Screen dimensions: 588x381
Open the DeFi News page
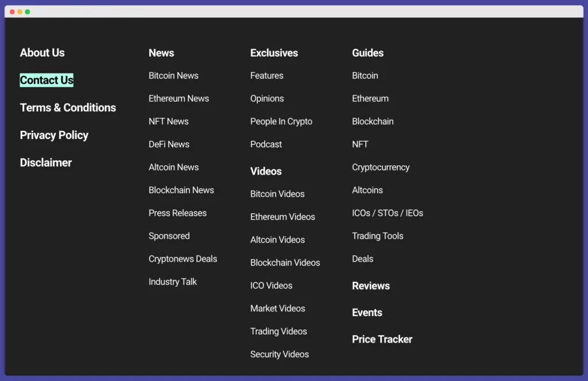tap(169, 144)
